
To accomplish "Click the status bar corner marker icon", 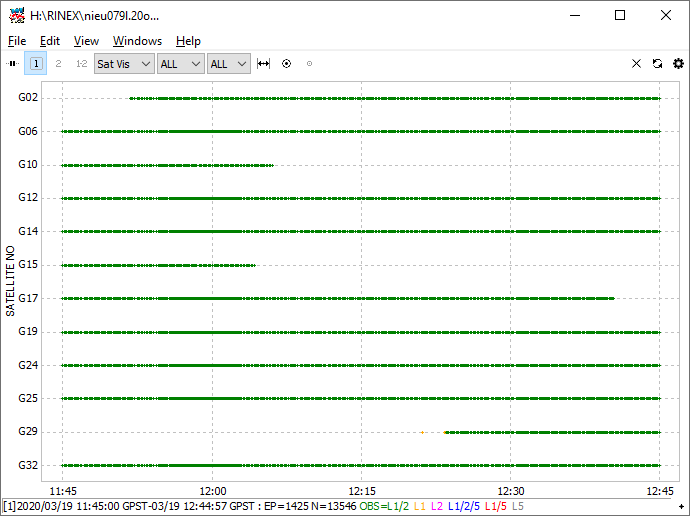I will pos(681,507).
